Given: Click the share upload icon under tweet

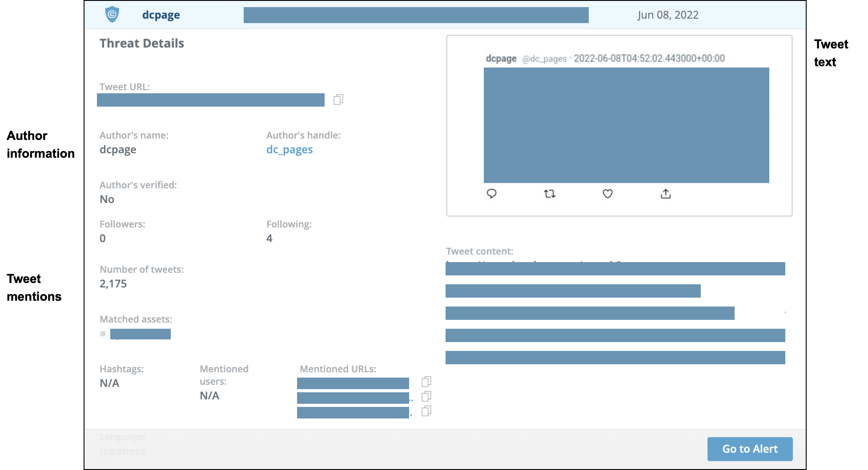Looking at the screenshot, I should (x=666, y=194).
